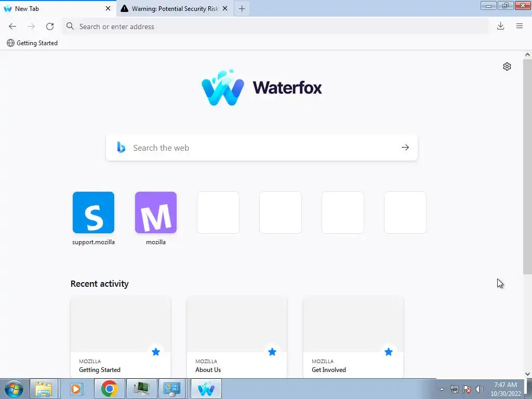Open new tab page settings gear
The width and height of the screenshot is (532, 399).
coord(507,66)
